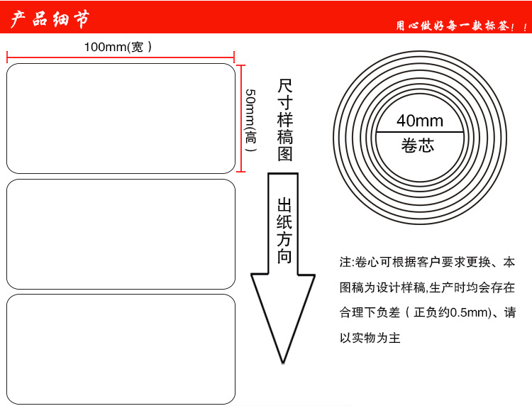This screenshot has width=532, height=406.
Task: Select the 100mm(宽) width label
Action: pos(118,47)
